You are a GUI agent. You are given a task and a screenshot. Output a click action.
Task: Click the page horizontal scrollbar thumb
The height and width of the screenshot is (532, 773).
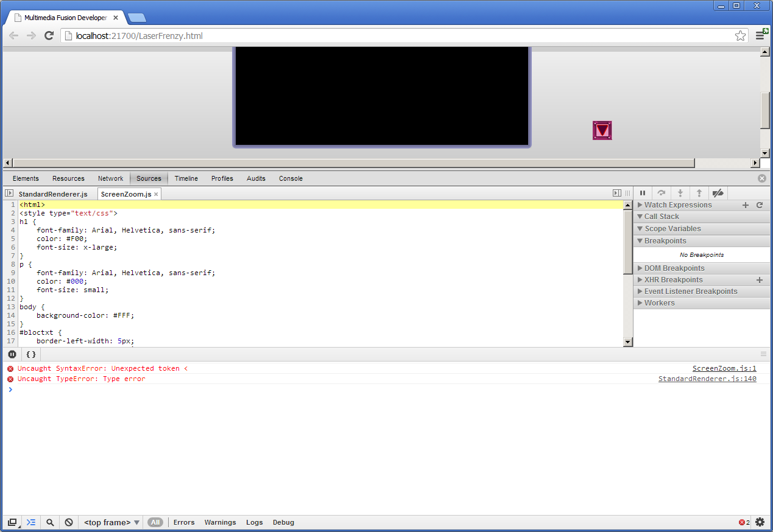click(353, 163)
